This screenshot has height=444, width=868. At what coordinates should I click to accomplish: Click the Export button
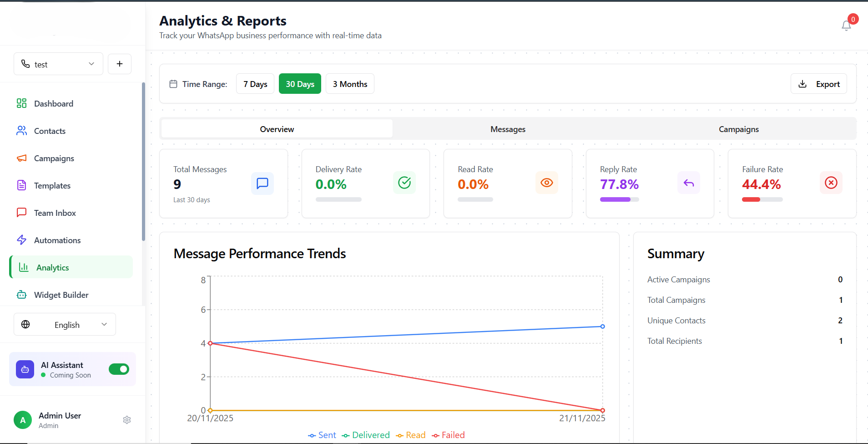819,84
